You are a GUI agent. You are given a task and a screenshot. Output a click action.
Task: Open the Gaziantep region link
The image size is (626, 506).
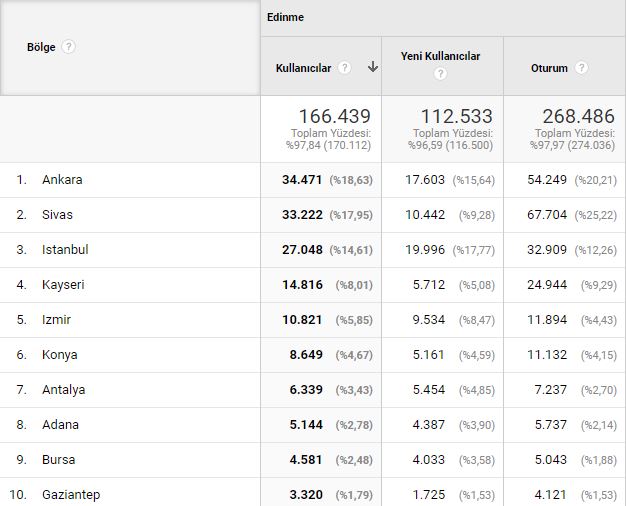(70, 494)
